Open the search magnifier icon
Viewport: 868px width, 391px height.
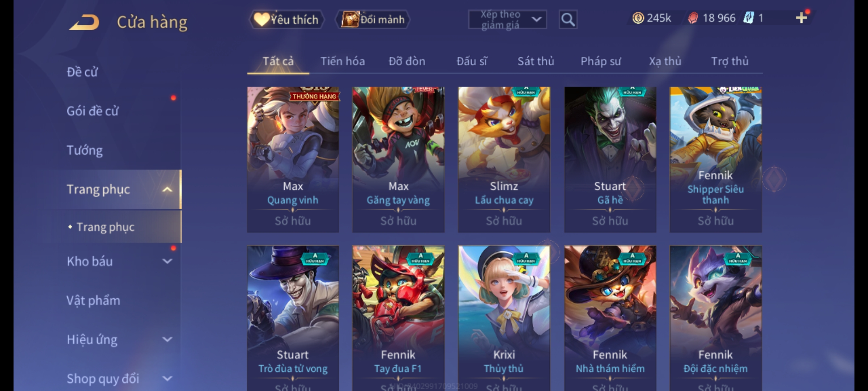coord(568,20)
